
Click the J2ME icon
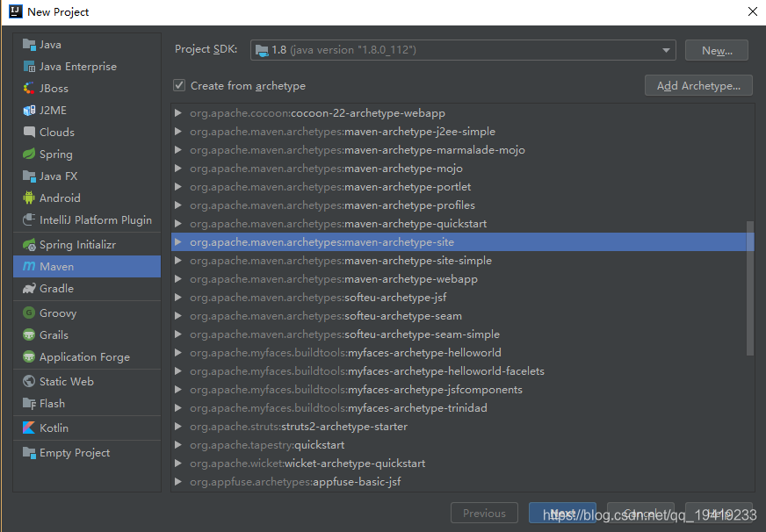29,111
